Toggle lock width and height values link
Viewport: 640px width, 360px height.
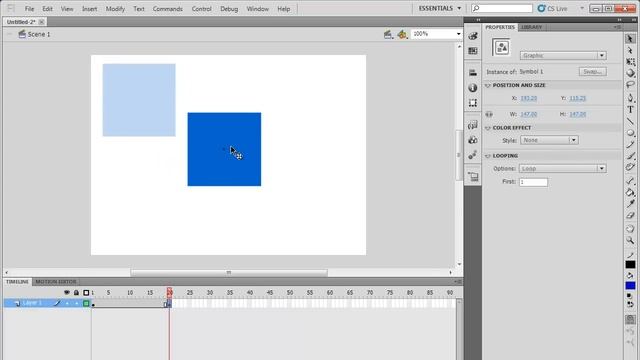[489, 114]
